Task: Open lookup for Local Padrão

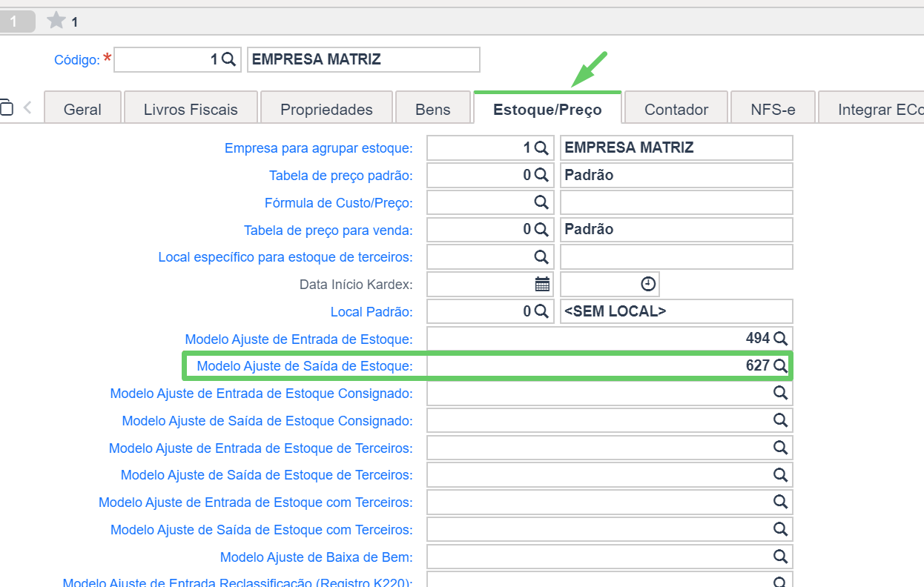Action: [541, 311]
